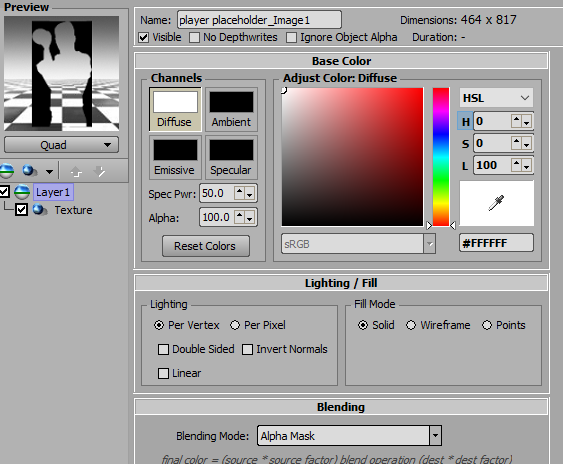Screen dimensions: 563x464
Task: Click the move layer down arrow icon
Action: pyautogui.click(x=99, y=171)
